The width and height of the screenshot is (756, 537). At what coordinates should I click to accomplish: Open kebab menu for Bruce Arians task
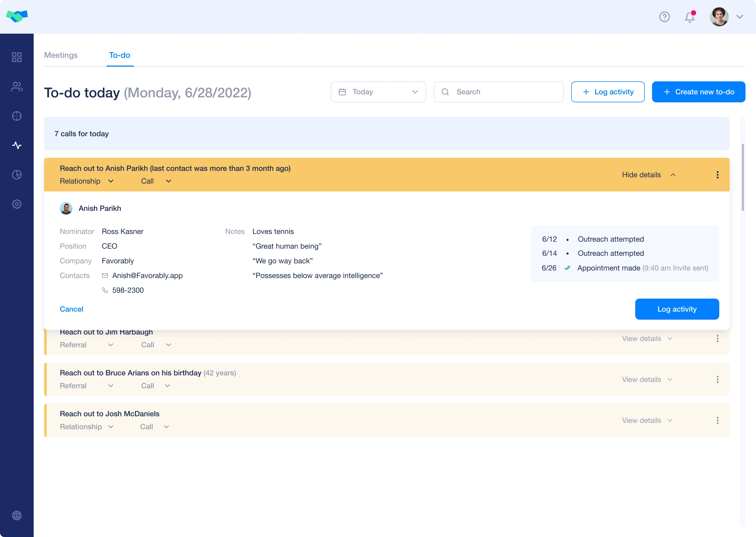coord(717,379)
